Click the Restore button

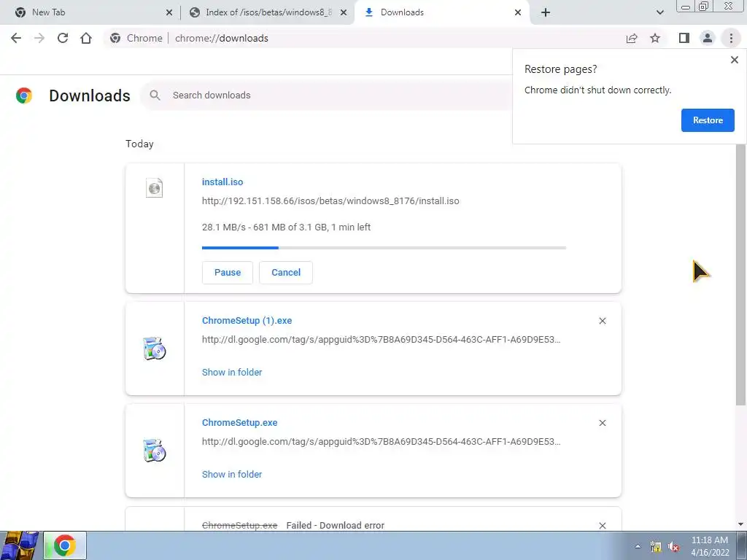tap(708, 120)
